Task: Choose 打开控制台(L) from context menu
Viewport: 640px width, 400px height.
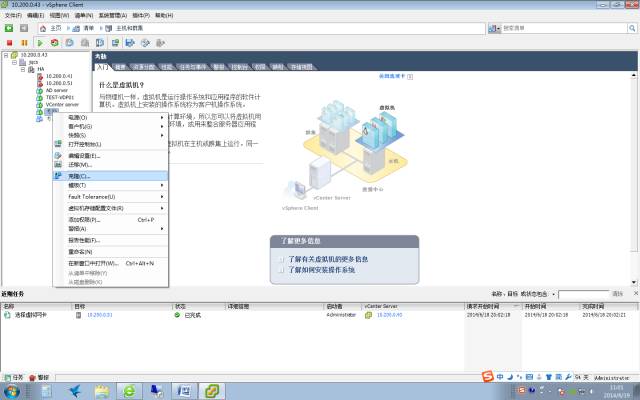Action: [x=111, y=144]
